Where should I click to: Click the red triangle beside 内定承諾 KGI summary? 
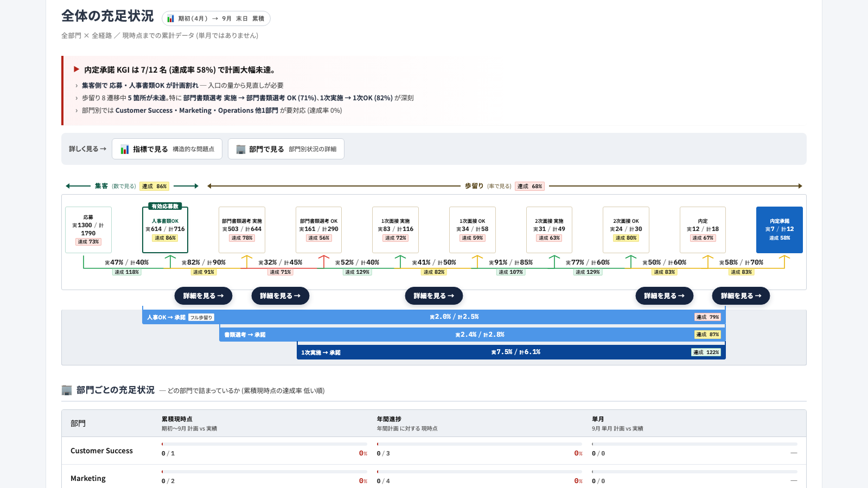click(x=76, y=69)
